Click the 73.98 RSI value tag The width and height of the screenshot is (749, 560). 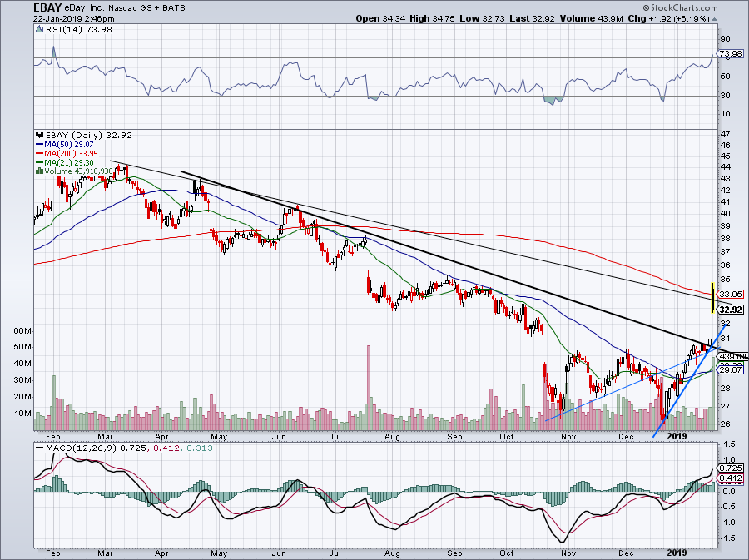click(731, 54)
